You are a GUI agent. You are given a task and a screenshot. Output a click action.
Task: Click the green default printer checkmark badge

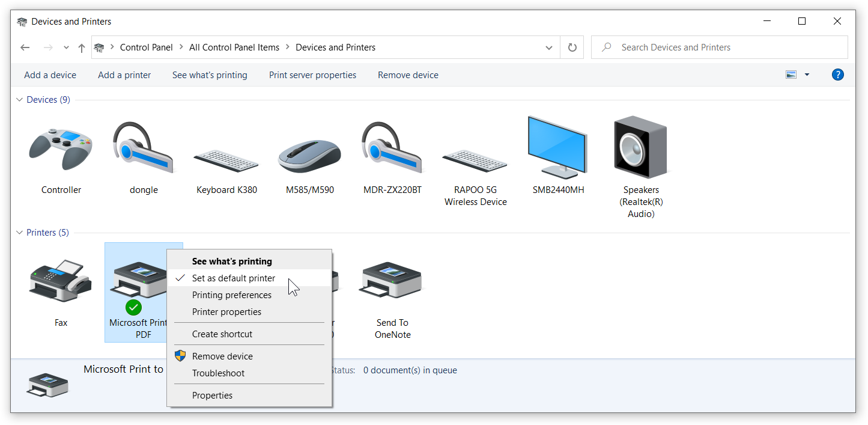(x=134, y=307)
